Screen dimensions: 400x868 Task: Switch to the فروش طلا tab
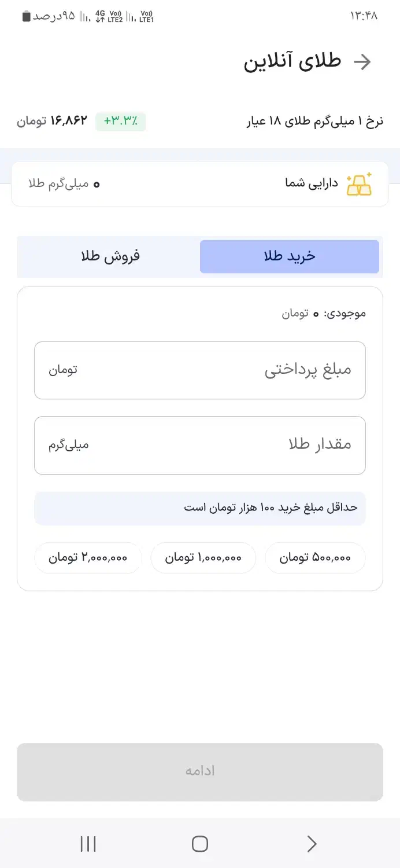tap(110, 256)
